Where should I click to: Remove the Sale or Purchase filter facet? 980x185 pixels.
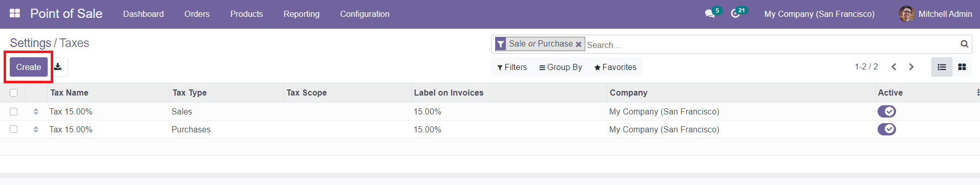tap(579, 44)
